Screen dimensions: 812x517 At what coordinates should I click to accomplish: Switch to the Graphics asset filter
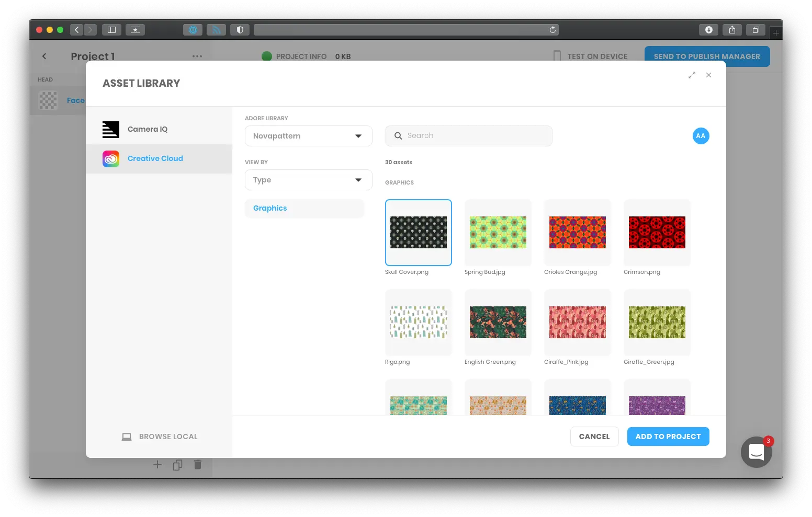pos(304,208)
